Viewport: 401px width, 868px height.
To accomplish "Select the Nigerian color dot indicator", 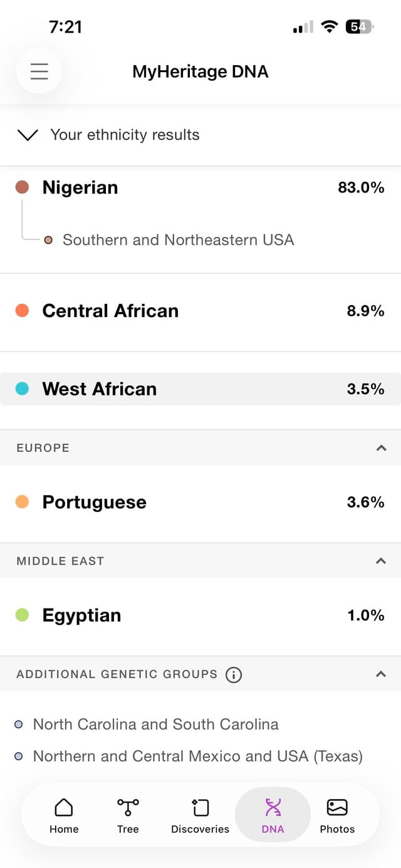I will click(21, 187).
